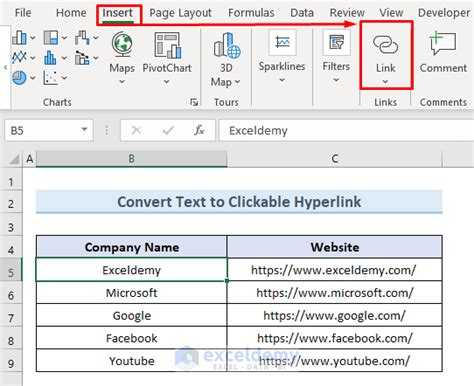The height and width of the screenshot is (386, 474).
Task: Expand the Maps dropdown chevron
Action: tap(122, 81)
